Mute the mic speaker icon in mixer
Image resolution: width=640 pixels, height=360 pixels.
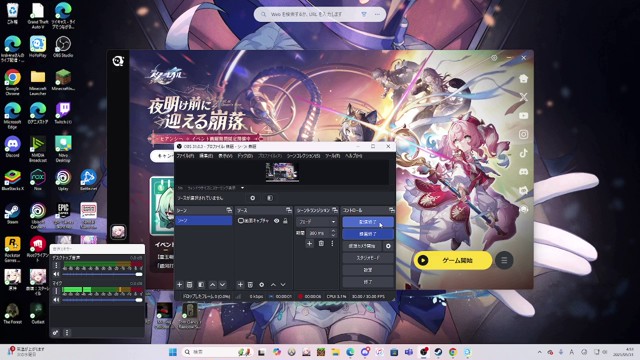[56, 300]
